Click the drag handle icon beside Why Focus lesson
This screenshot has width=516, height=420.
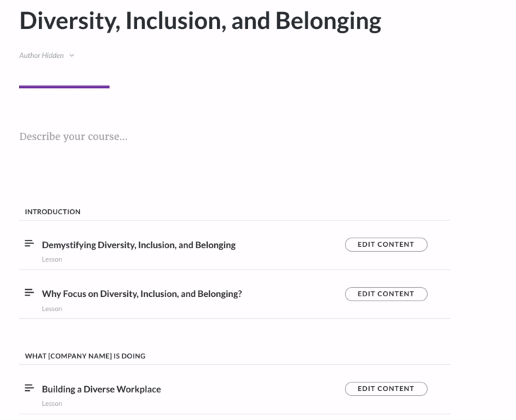click(29, 293)
